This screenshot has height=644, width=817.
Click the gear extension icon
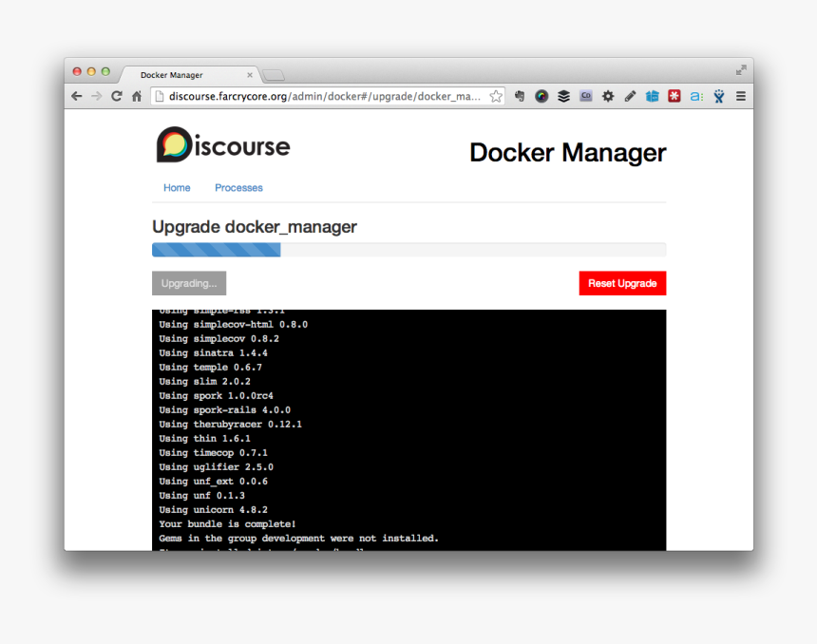coord(608,96)
